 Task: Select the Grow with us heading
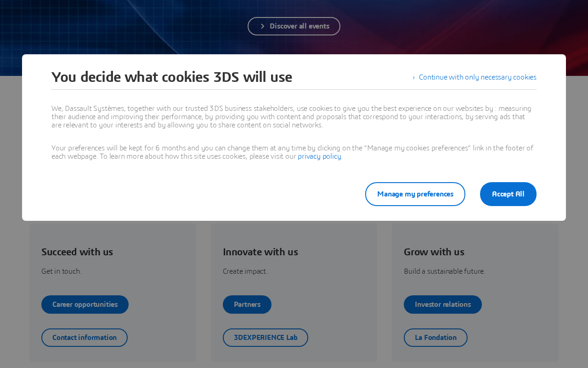click(434, 252)
